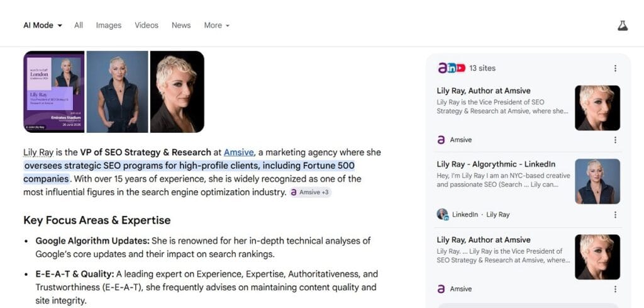Open the LinkedIn result thumbnail image
Image resolution: width=644 pixels, height=308 pixels.
click(x=597, y=181)
